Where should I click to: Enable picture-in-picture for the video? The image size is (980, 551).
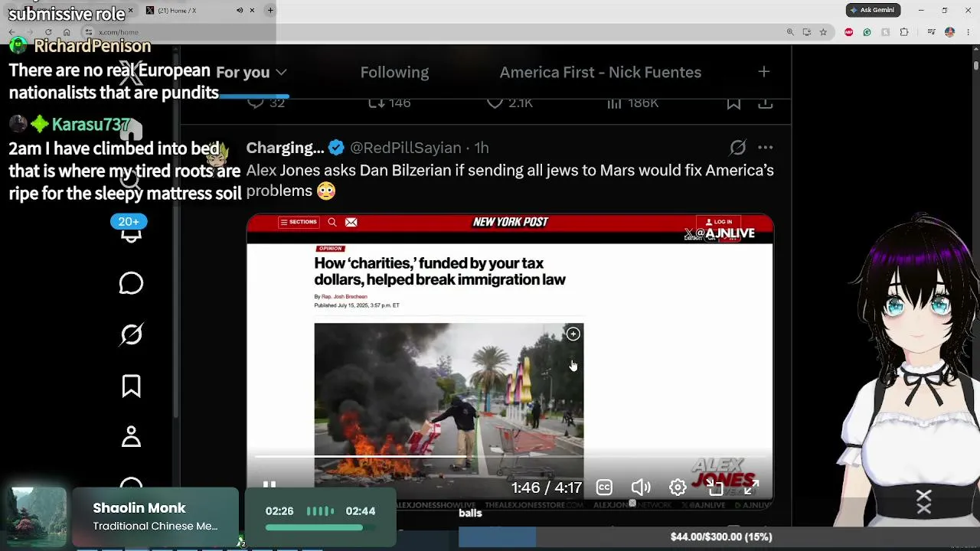(x=715, y=487)
